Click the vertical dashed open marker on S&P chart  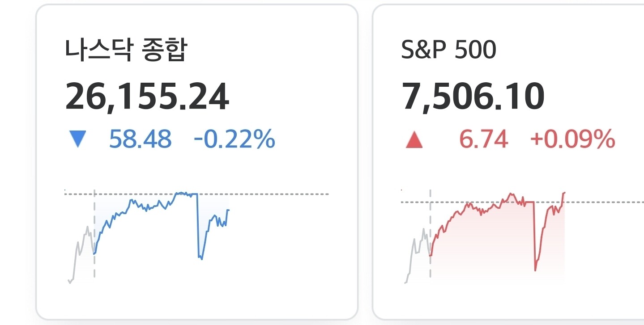(x=430, y=234)
